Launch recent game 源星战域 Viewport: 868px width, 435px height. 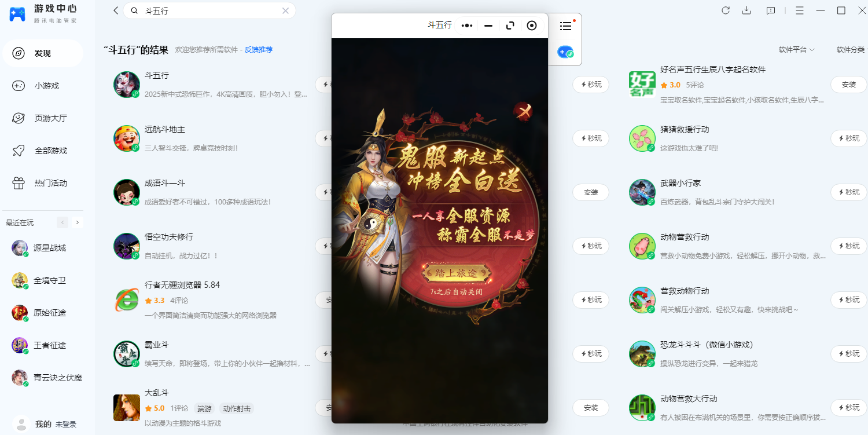coord(43,248)
